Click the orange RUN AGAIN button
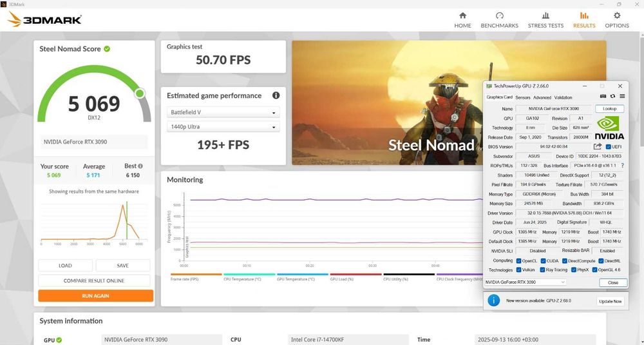This screenshot has height=345, width=644. click(x=96, y=295)
